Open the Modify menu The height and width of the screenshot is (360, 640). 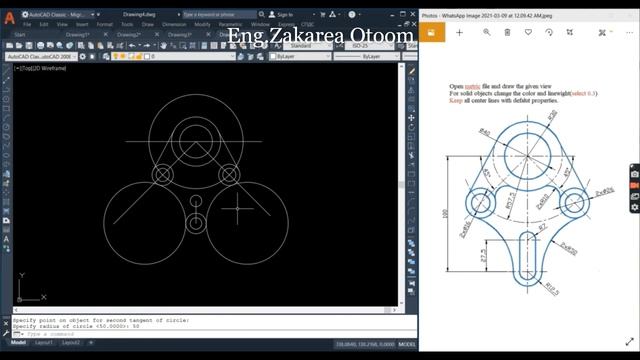click(202, 24)
